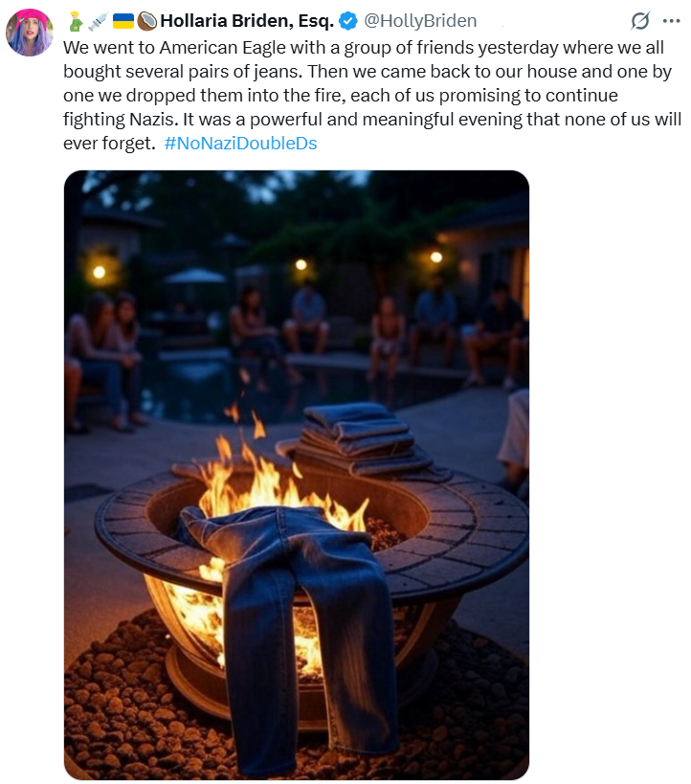Viewport: 691px width, 784px height.
Task: Click the white patio umbrella in photo
Action: tap(195, 276)
